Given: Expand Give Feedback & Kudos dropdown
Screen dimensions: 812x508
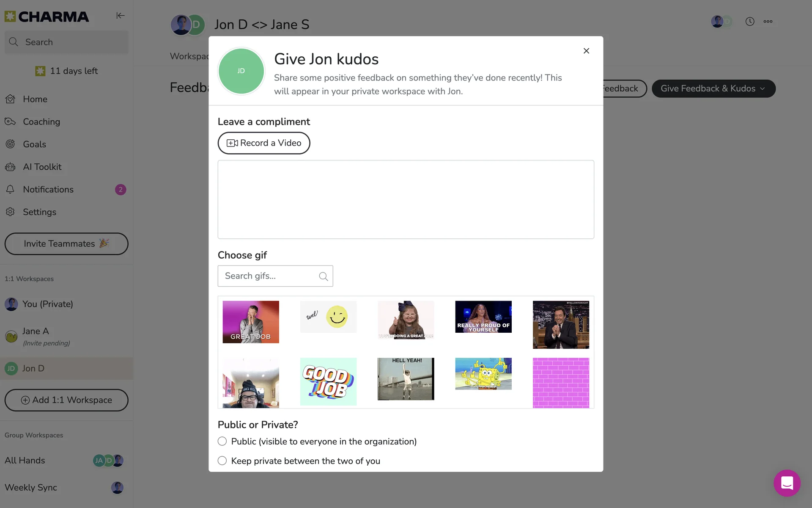Looking at the screenshot, I should click(x=713, y=88).
